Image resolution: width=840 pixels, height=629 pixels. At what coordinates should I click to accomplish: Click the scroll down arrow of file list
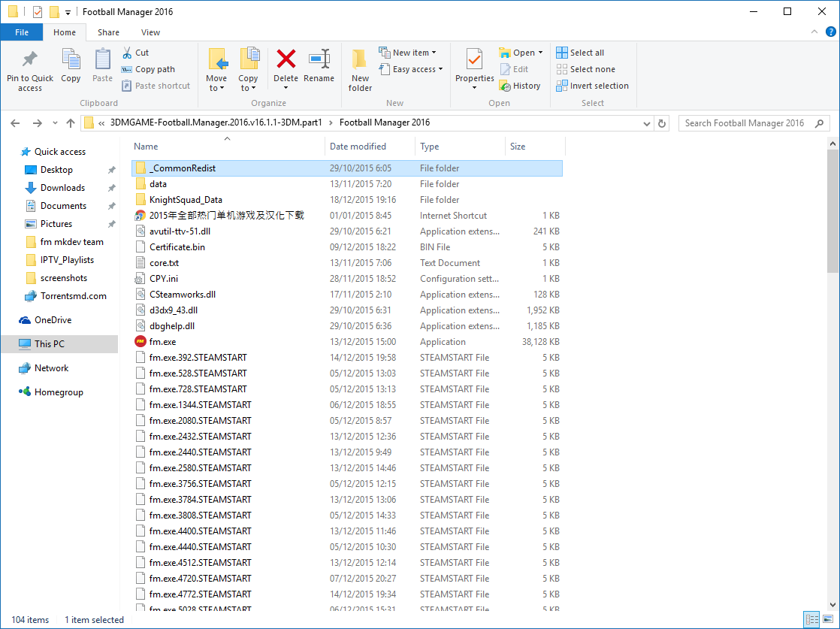point(832,604)
